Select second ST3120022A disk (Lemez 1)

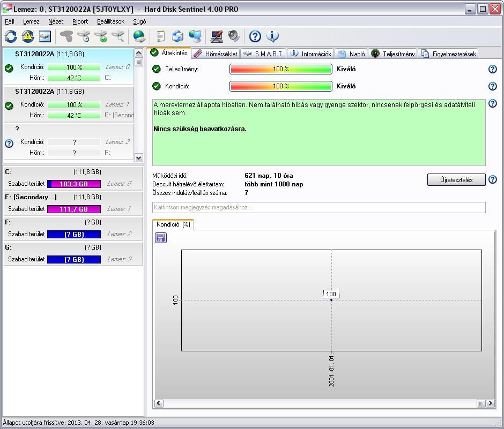point(68,104)
